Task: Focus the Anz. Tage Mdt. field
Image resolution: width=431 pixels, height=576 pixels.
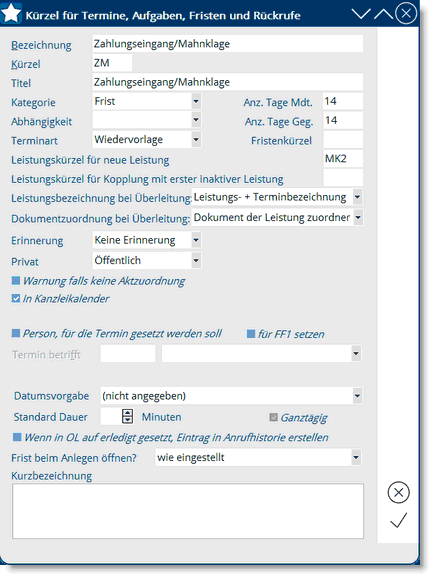Action: pos(343,101)
